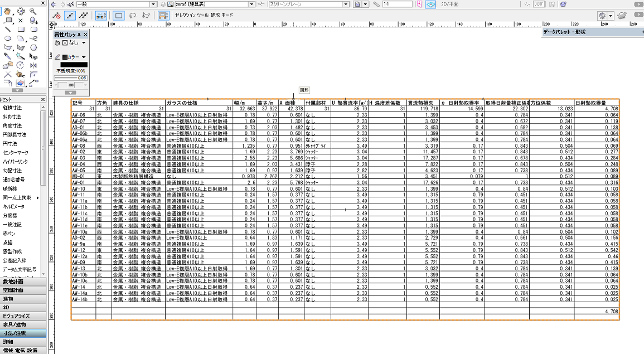644x354 pixels.
Task: Toggle the disable interactive scaling mode
Action: (x=56, y=16)
